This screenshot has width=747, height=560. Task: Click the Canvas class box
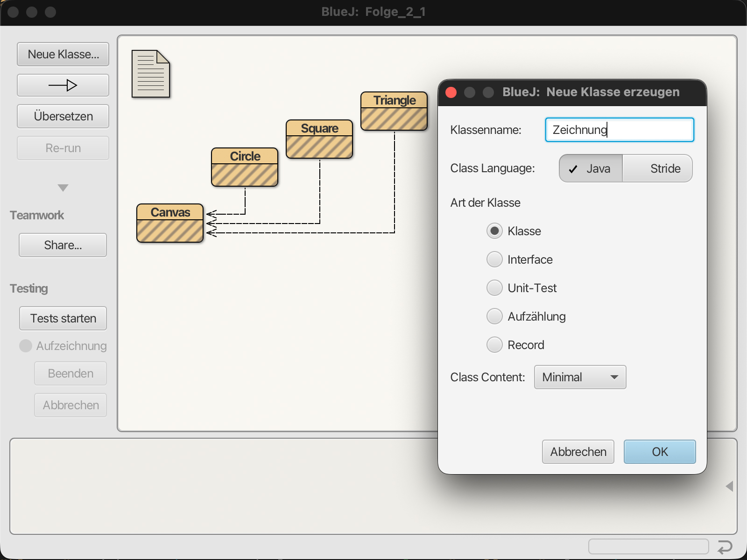tap(170, 223)
